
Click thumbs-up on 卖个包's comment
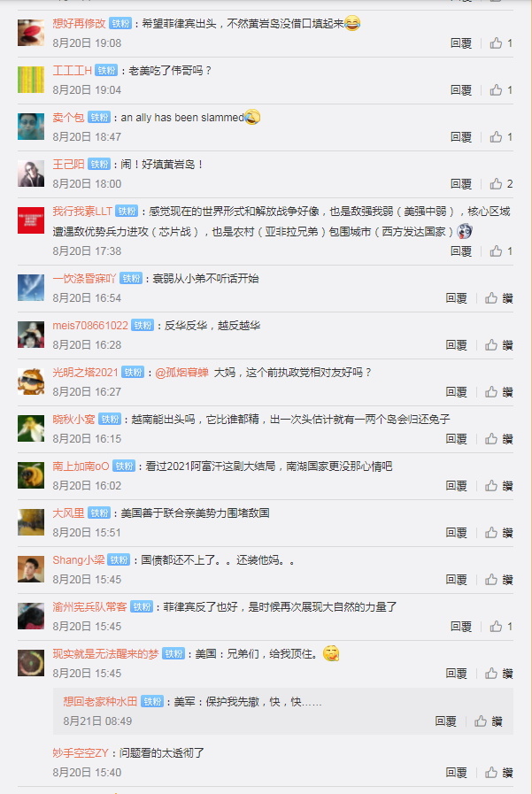(x=501, y=136)
